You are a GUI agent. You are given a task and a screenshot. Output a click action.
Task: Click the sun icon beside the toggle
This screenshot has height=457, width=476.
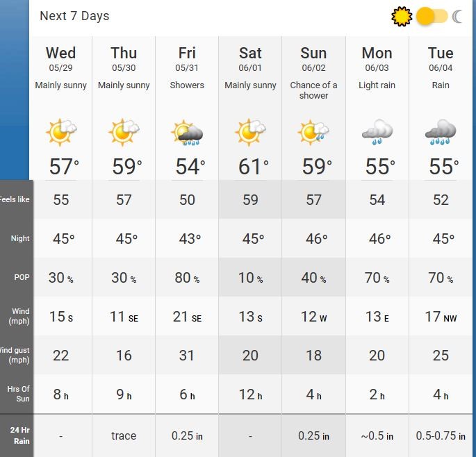click(402, 16)
